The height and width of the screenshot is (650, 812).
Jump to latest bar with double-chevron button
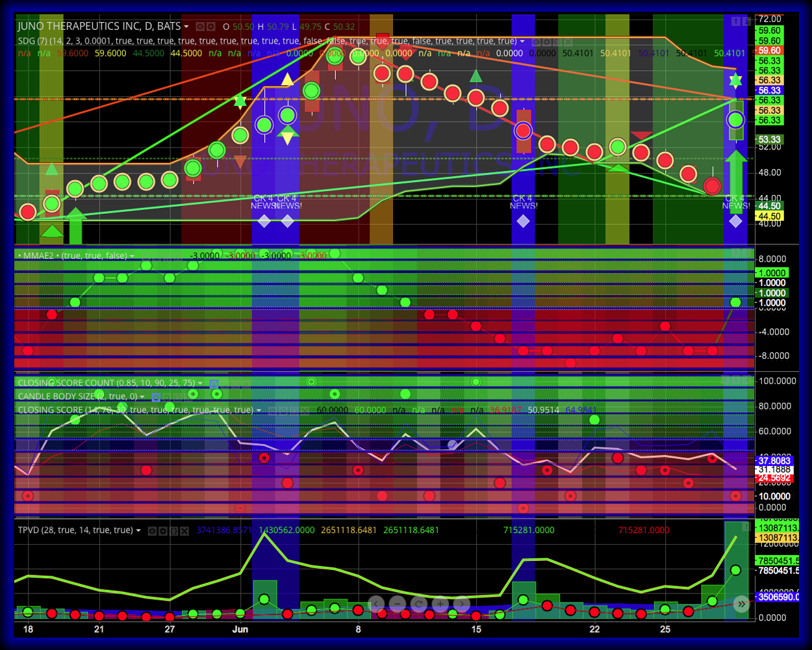point(741,604)
